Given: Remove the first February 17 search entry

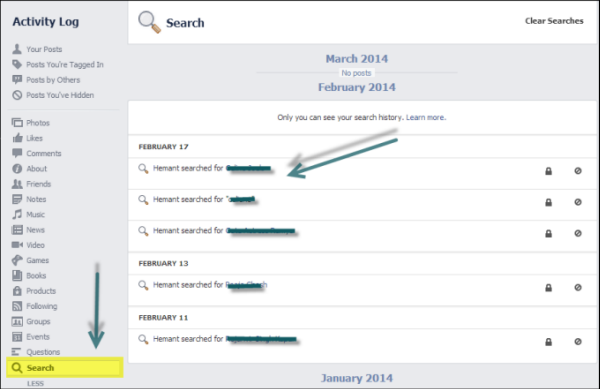Looking at the screenshot, I should pos(578,171).
